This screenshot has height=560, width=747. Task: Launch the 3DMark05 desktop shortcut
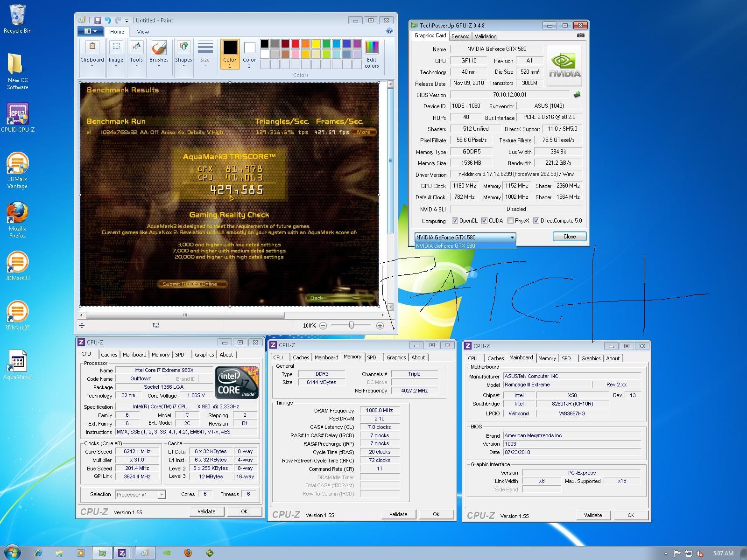coord(17,315)
